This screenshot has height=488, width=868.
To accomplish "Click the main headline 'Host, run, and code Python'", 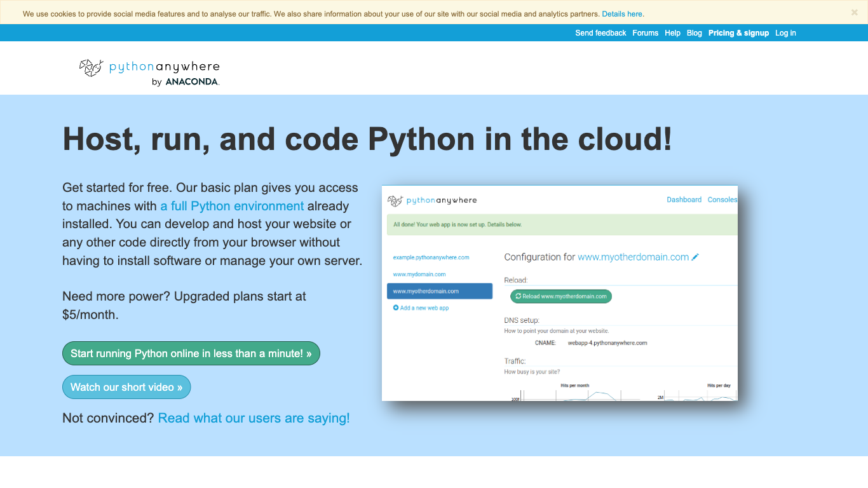I will pos(367,139).
